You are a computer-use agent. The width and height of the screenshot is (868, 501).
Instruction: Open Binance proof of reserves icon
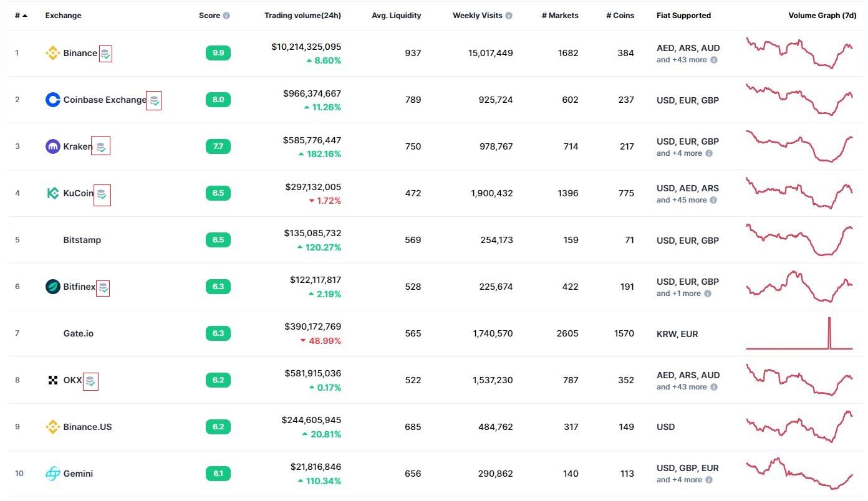105,54
